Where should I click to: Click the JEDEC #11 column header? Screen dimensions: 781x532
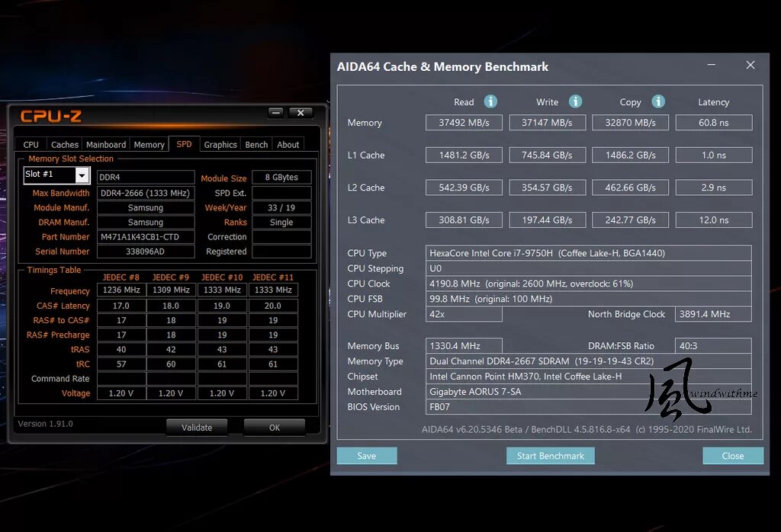[x=273, y=277]
